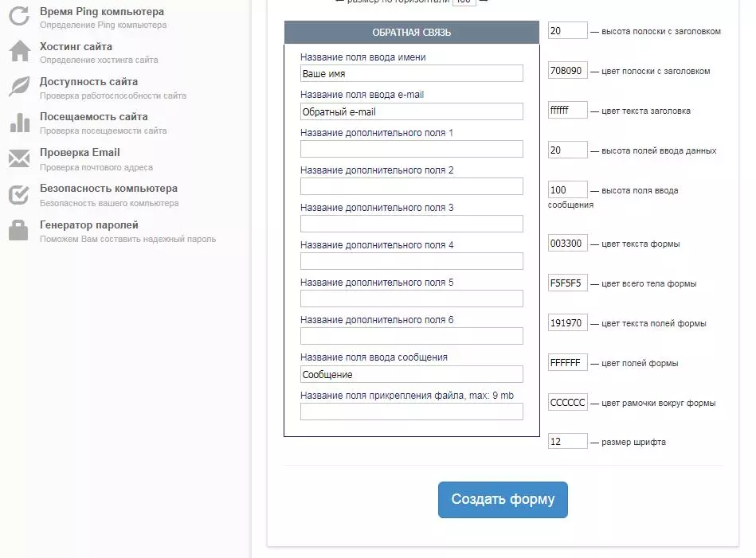Click the checkmark icon for Безопасность компьютера

(19, 194)
